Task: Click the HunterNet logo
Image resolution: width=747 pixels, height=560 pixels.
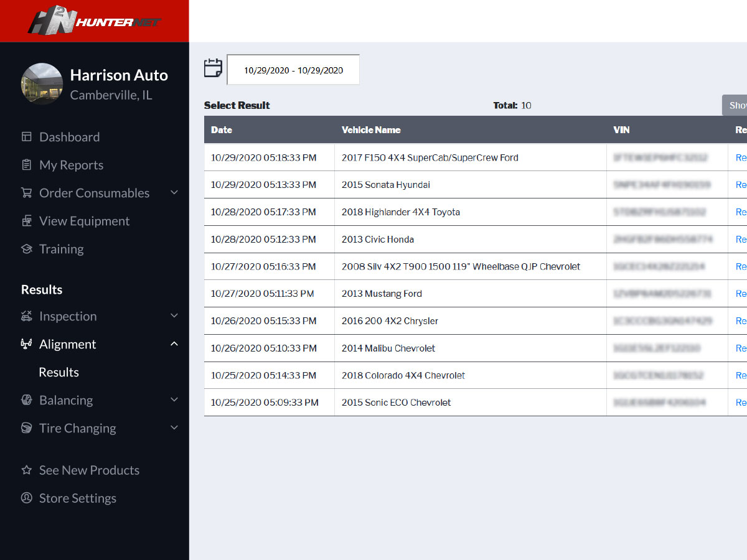Action: [94, 21]
